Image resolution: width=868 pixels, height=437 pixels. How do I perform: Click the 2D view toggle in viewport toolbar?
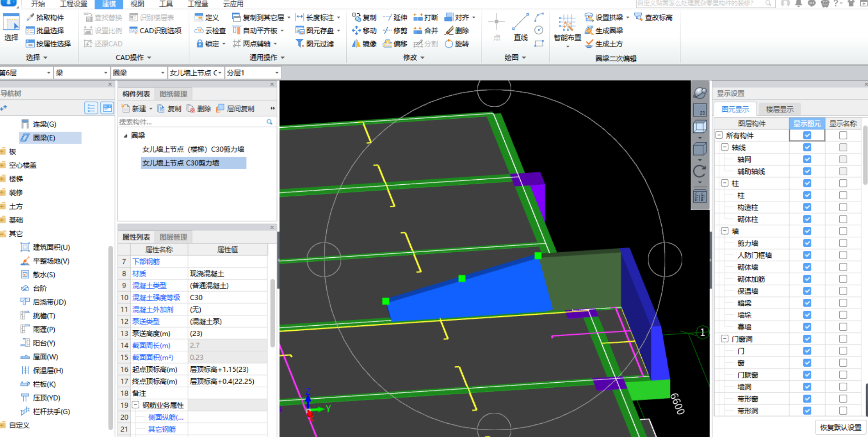[x=700, y=110]
